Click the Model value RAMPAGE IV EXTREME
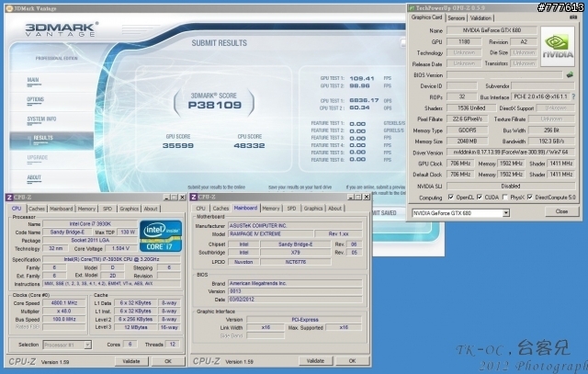588x374 pixels. click(270, 233)
